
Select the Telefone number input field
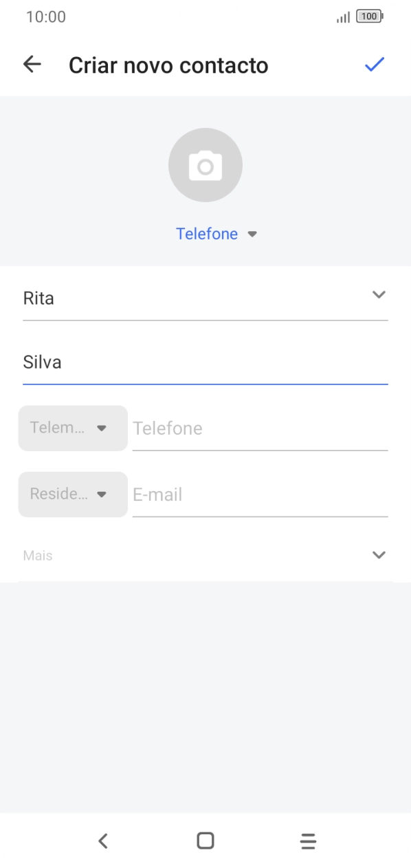[x=260, y=428]
